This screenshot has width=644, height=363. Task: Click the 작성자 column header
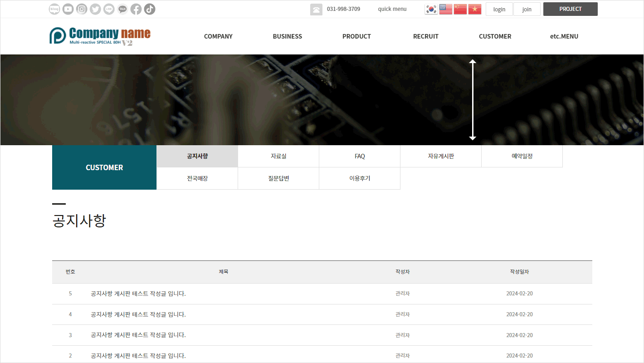click(402, 272)
